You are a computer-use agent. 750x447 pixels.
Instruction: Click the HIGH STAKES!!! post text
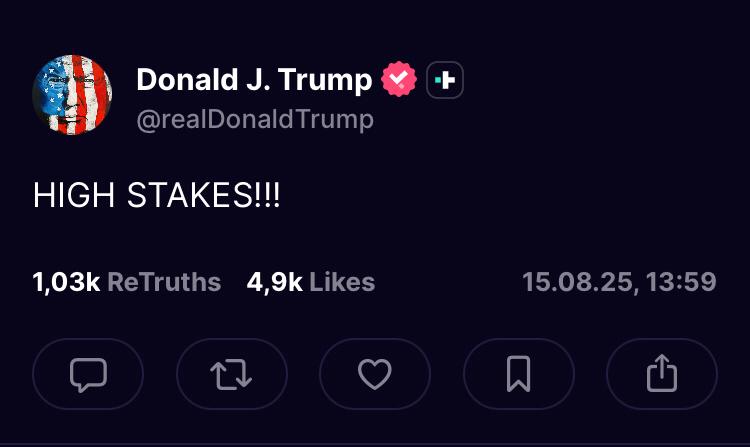[157, 197]
